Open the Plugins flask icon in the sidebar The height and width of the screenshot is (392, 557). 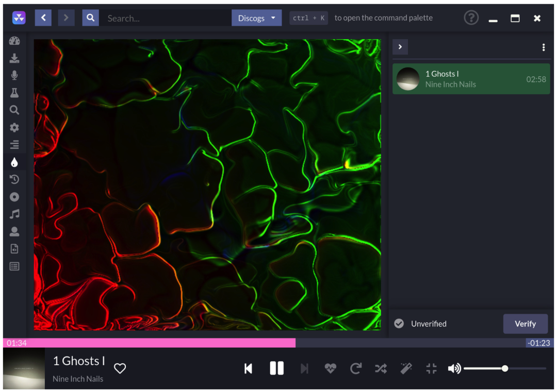tap(14, 93)
